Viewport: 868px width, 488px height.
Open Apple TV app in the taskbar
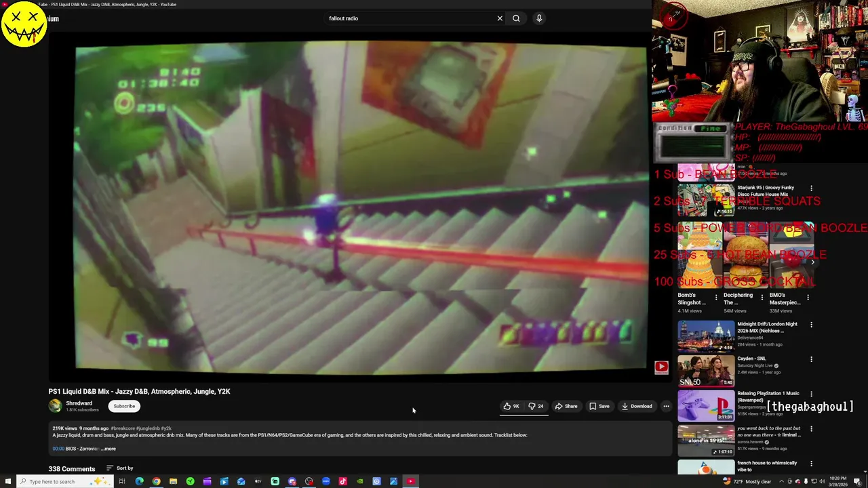coord(258,481)
